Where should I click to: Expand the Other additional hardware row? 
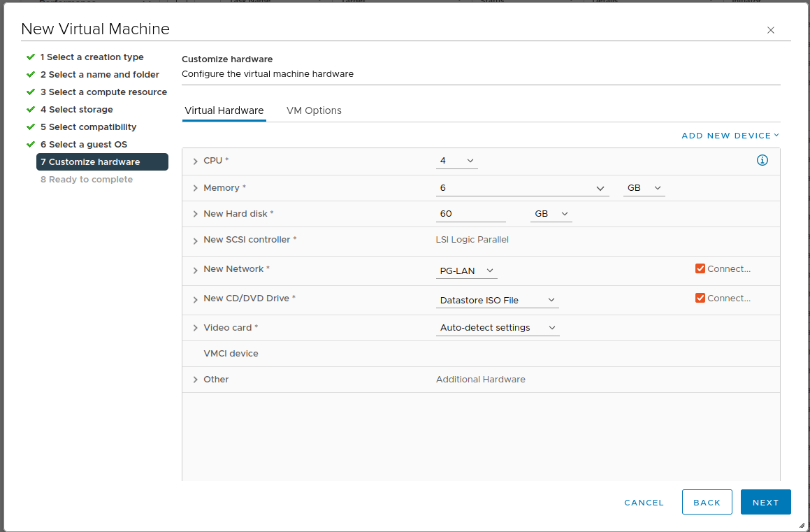point(196,380)
